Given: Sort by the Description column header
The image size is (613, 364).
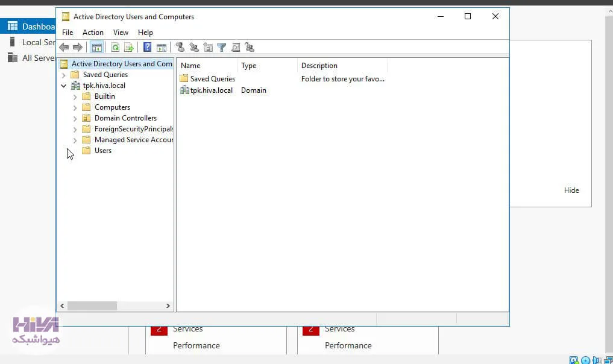Looking at the screenshot, I should 343,66.
